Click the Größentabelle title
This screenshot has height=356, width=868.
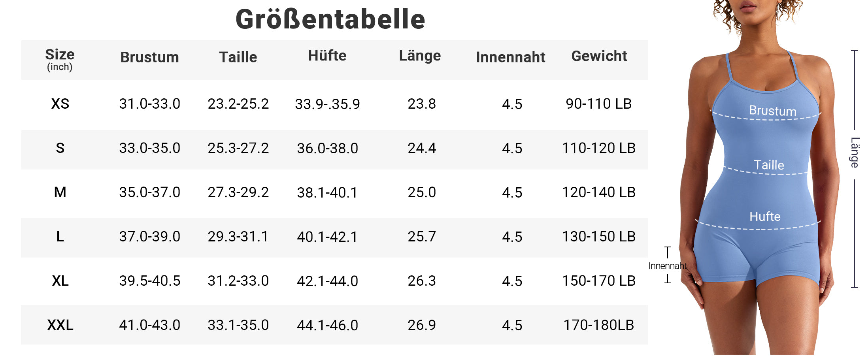coord(330,19)
